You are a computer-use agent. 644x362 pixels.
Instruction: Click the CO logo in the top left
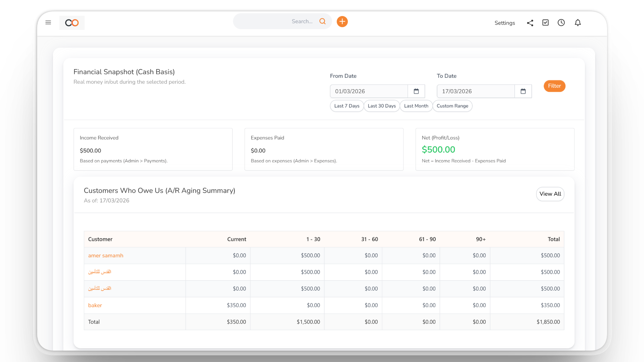pos(71,22)
